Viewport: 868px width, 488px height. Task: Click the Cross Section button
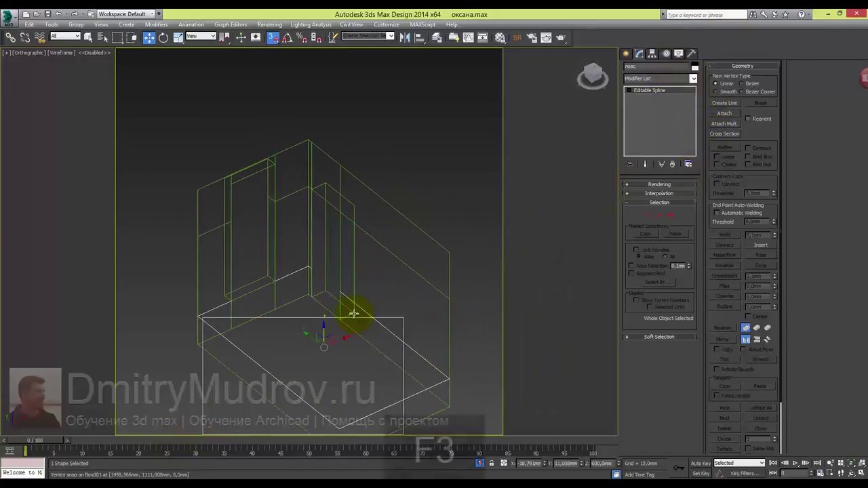pyautogui.click(x=724, y=134)
